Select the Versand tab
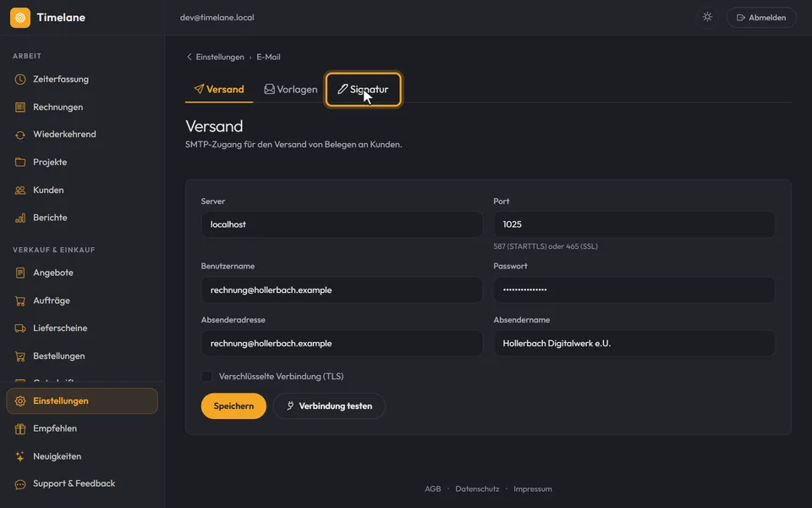 click(x=219, y=89)
